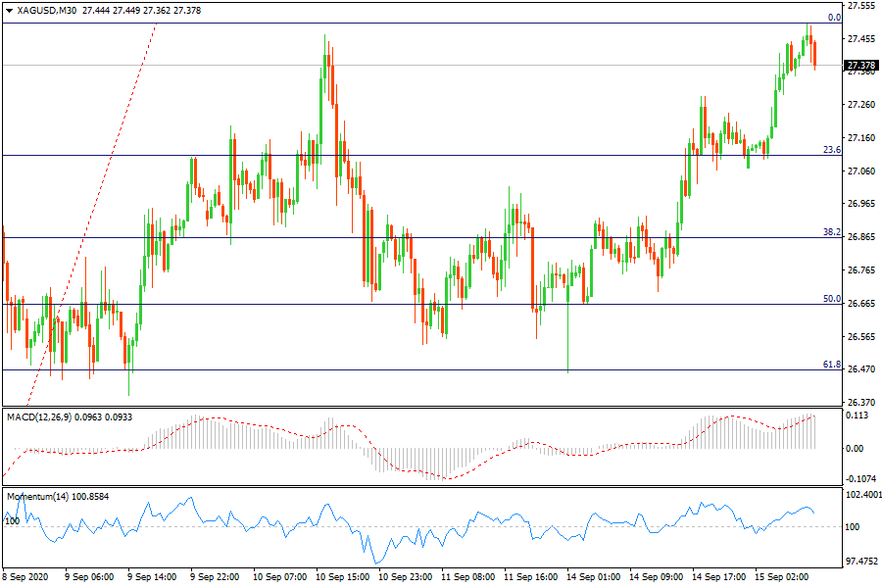Click the 10 Sep 15:00 time axis label
882x588 pixels.
(343, 578)
